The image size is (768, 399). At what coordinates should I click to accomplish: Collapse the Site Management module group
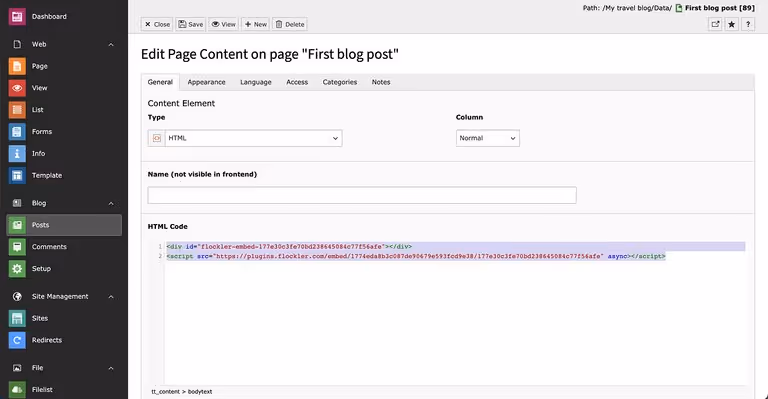(x=111, y=297)
